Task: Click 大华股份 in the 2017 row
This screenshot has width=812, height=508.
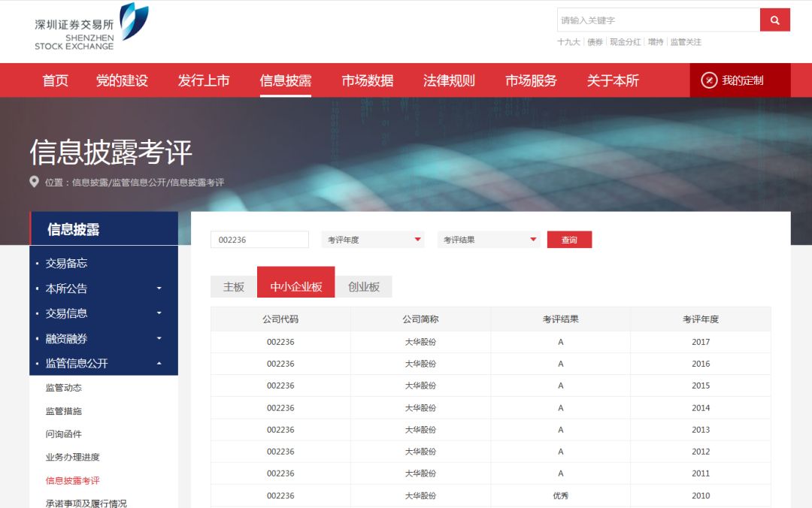Action: click(420, 342)
